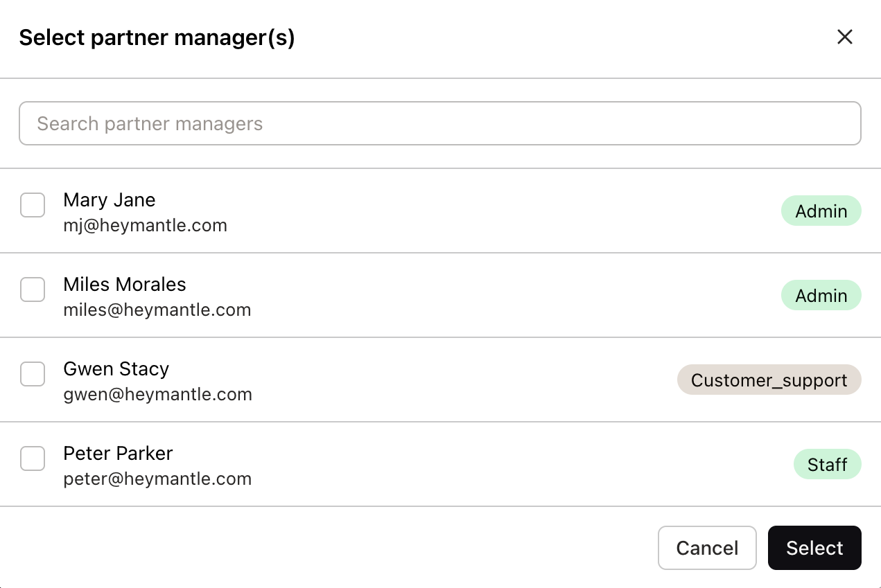Click the dialog title Select partner manager(s)
Screen dimensions: 881x588
157,37
